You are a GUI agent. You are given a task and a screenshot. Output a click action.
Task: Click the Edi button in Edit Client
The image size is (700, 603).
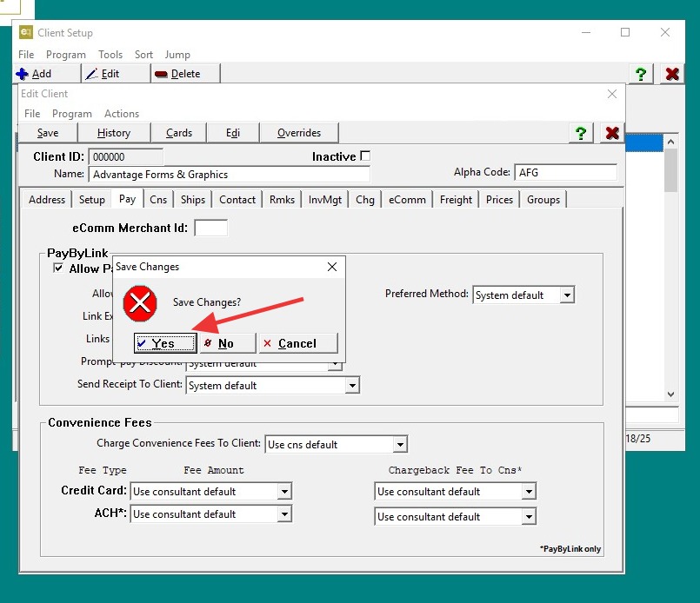233,133
